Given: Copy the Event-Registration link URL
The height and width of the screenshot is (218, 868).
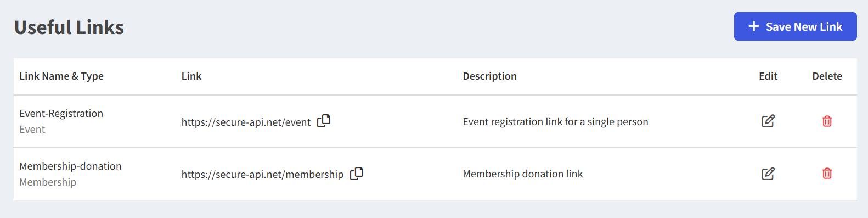Looking at the screenshot, I should pos(324,121).
